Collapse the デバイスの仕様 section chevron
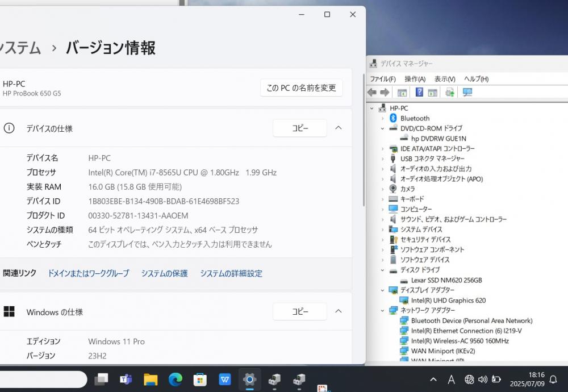The image size is (568, 392). [339, 128]
